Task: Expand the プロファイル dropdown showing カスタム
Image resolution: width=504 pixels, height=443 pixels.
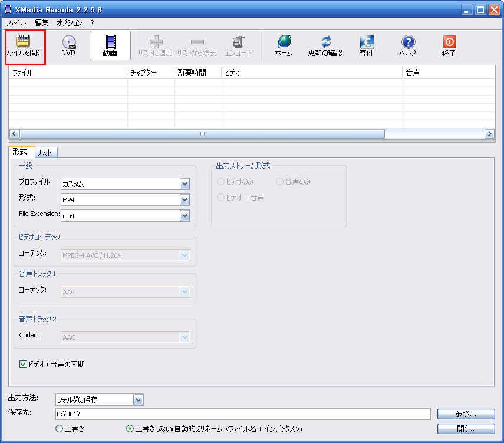Action: [185, 184]
